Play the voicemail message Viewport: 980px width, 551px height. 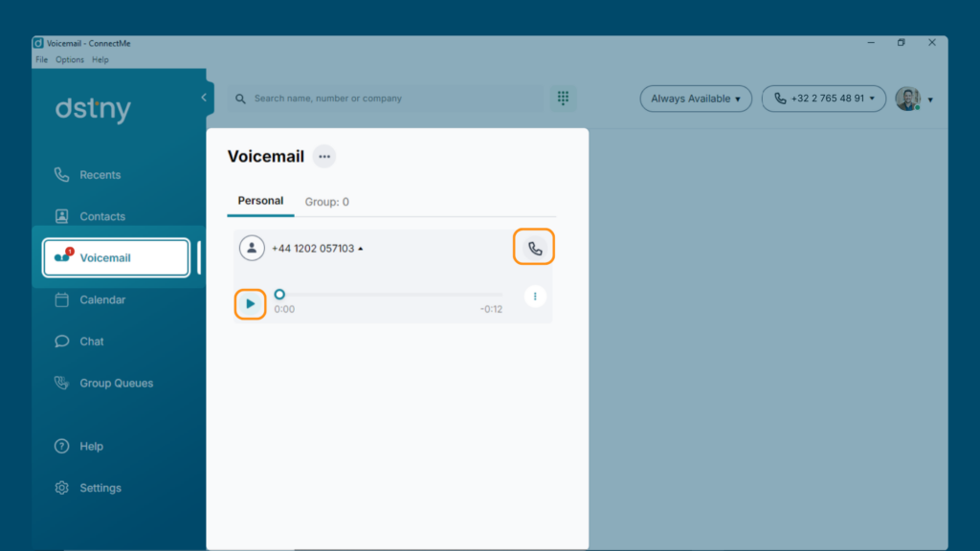point(250,303)
